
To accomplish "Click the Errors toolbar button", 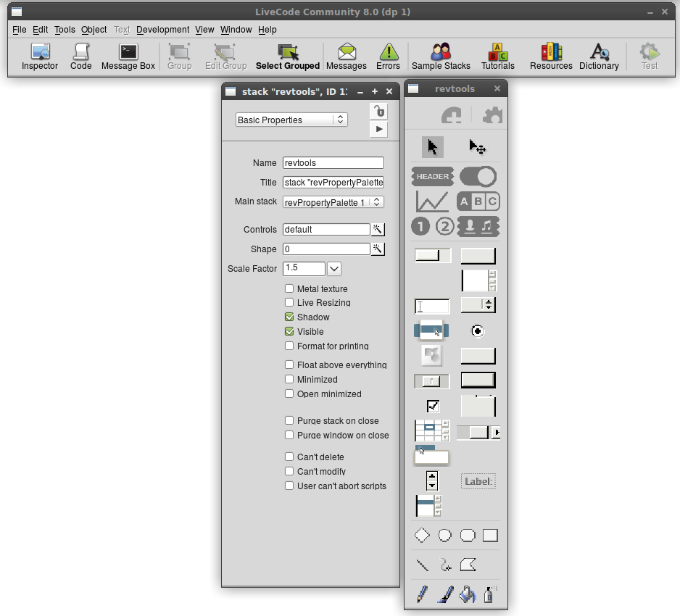I will (x=388, y=56).
